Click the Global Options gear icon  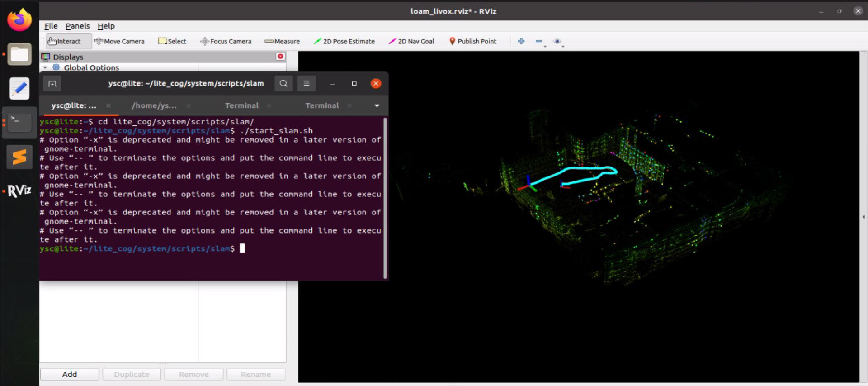[56, 67]
